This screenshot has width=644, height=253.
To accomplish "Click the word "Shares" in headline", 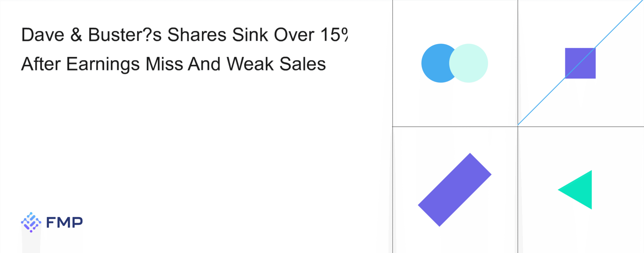I will click(197, 35).
